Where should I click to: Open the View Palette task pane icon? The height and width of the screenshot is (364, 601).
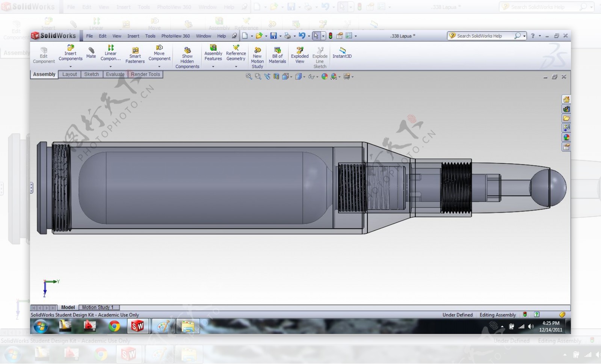pyautogui.click(x=566, y=128)
